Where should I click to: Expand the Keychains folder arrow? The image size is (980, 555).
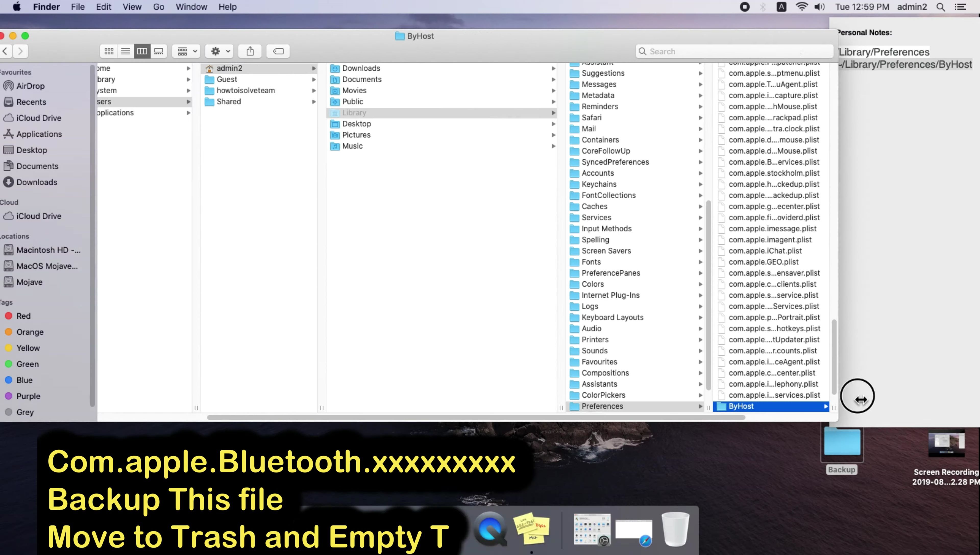click(x=701, y=184)
